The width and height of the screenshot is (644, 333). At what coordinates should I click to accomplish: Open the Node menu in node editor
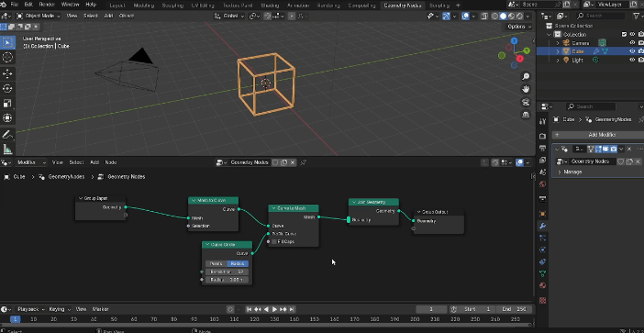111,162
